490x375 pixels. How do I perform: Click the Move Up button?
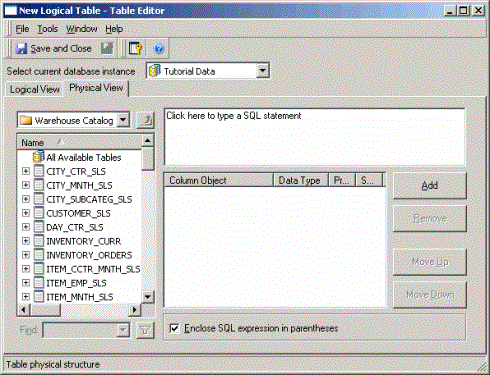(430, 262)
